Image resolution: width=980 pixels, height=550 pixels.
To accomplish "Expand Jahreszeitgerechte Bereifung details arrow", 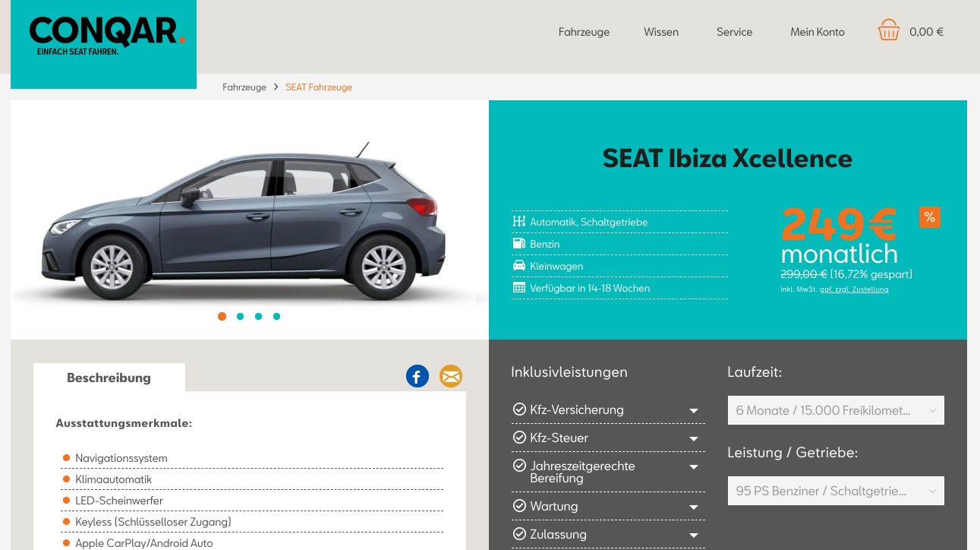I will pyautogui.click(x=693, y=467).
